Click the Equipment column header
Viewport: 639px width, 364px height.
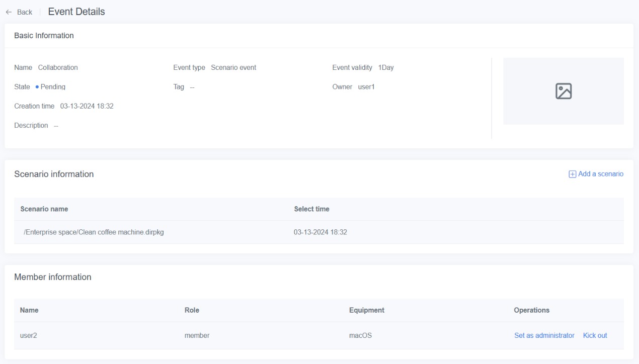coord(366,310)
